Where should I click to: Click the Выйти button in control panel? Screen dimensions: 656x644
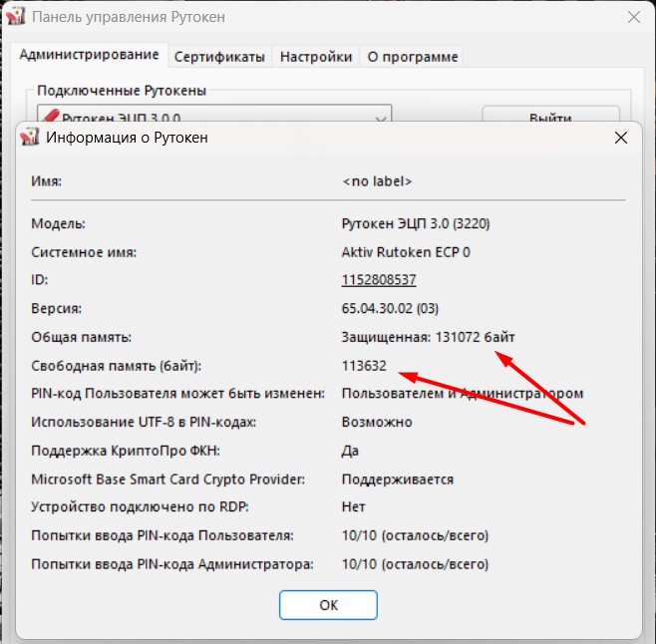pyautogui.click(x=550, y=115)
